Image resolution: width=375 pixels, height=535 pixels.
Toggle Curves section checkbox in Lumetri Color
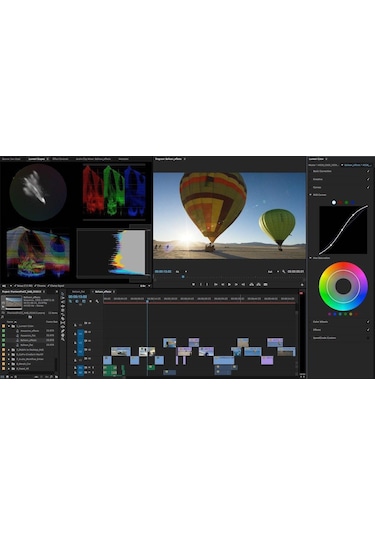tap(368, 187)
